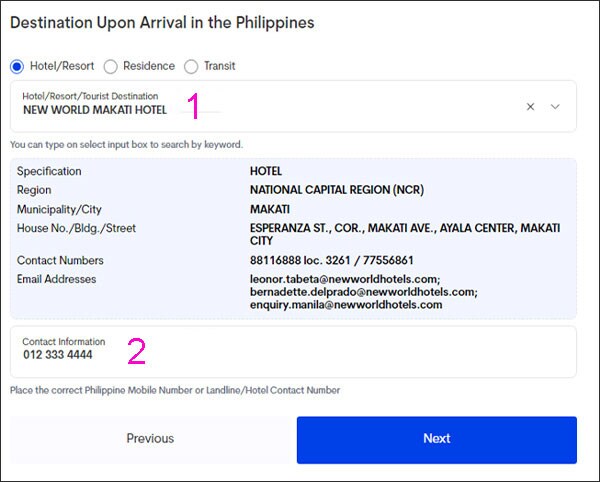Click the NEW WORLD MAKATI HOTEL selection field

point(95,110)
